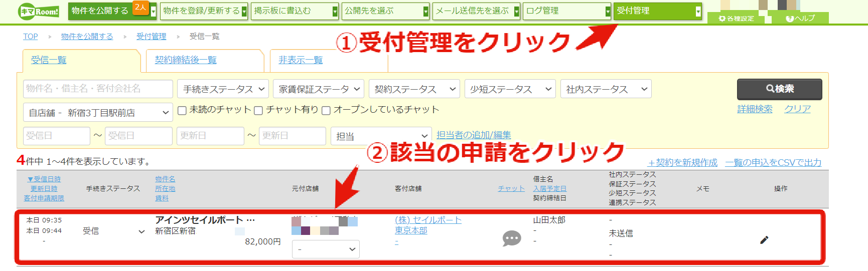This screenshot has height=271, width=868.
Task: Open 家賃保証ステータス filter dropdown
Action: [x=319, y=89]
